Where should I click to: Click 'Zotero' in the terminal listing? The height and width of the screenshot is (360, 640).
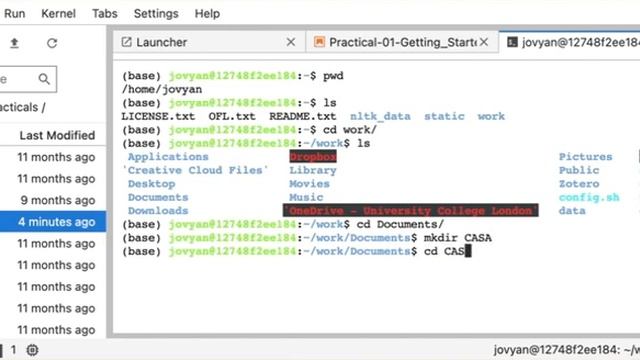579,184
